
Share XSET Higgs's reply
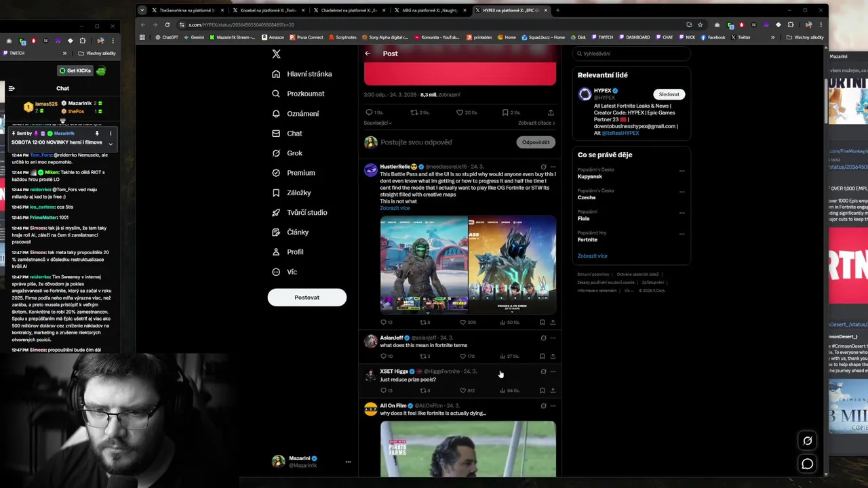(552, 390)
